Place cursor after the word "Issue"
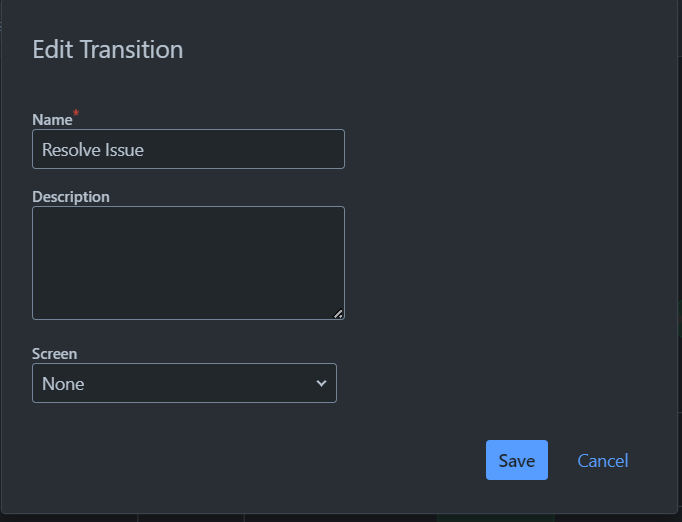 tap(144, 150)
